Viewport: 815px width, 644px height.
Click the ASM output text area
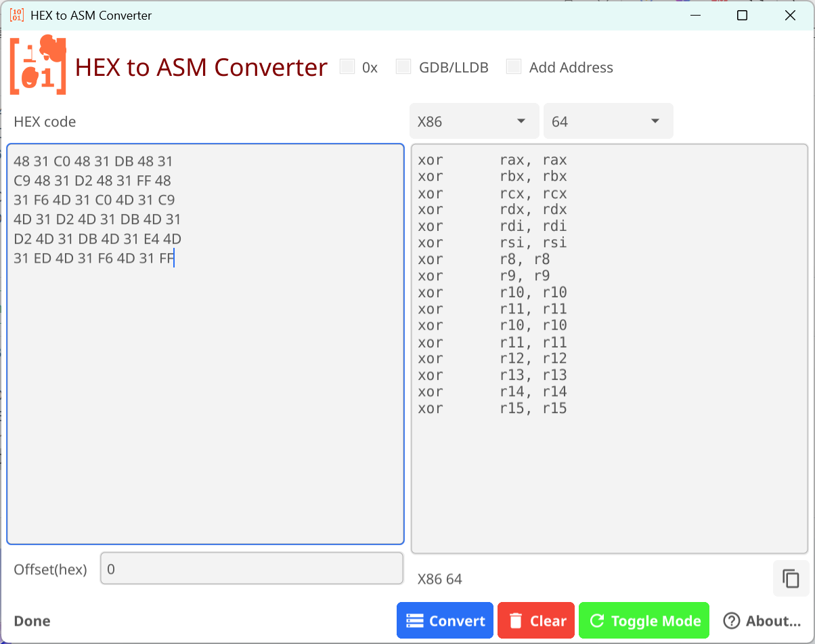click(x=609, y=349)
